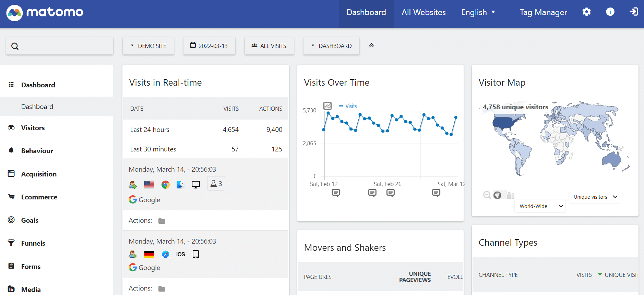Open the settings gear icon

586,12
